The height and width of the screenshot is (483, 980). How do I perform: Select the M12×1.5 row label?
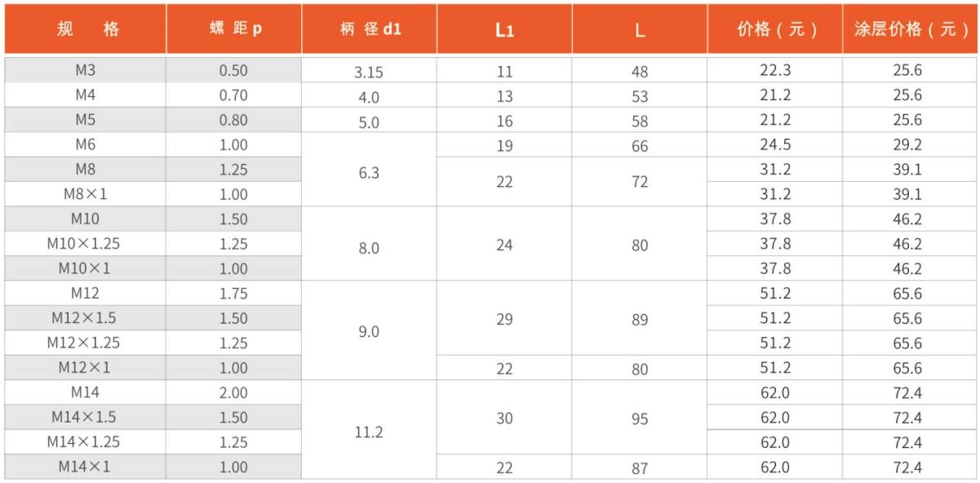86,318
